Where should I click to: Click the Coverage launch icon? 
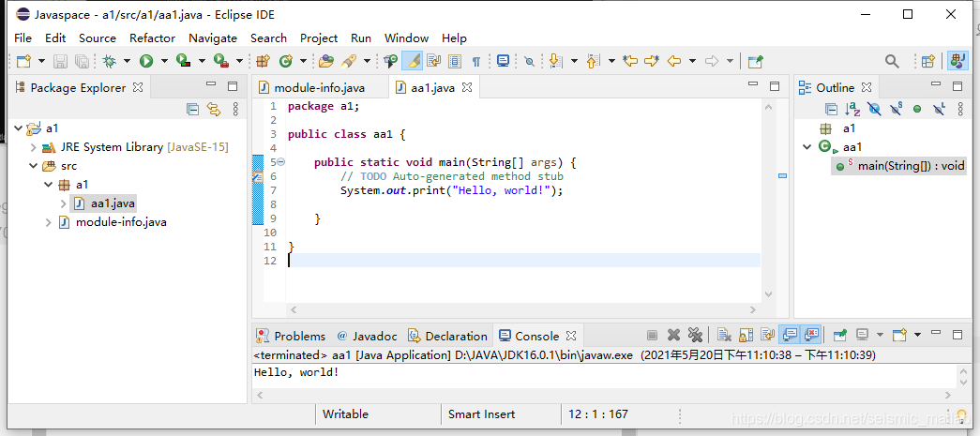183,61
